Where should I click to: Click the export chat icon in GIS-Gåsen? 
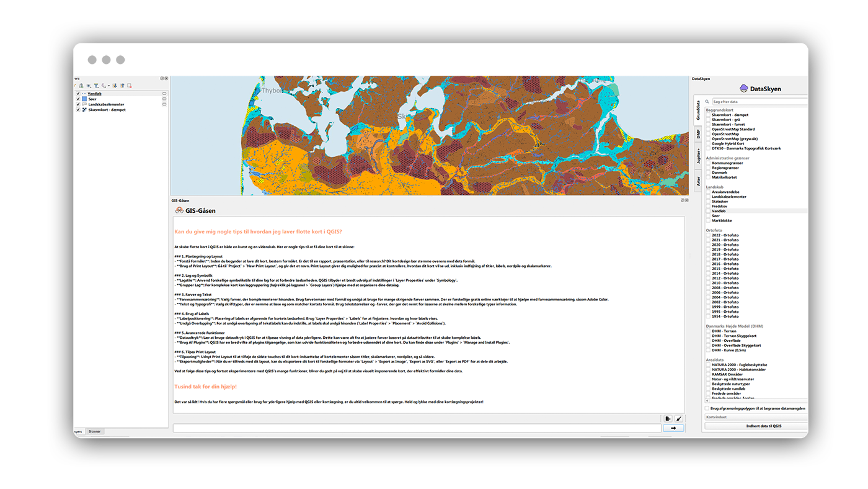click(x=668, y=419)
